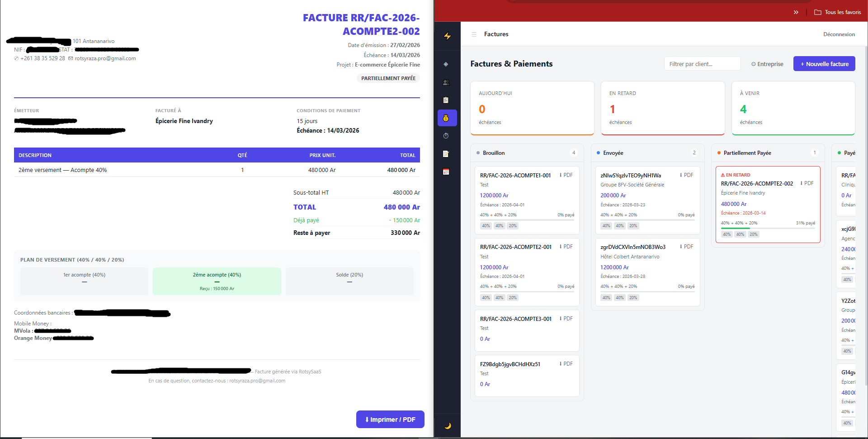Click Déconnexion to log out

pyautogui.click(x=839, y=34)
